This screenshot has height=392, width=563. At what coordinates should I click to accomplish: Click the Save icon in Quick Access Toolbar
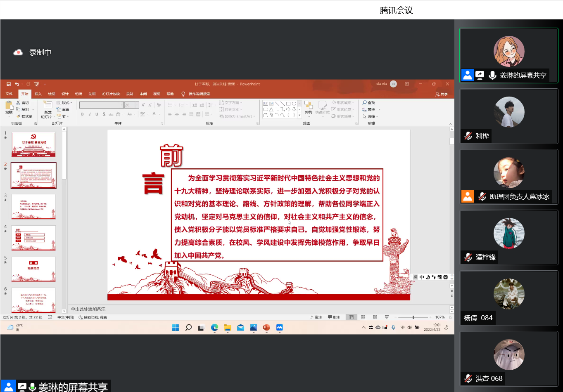click(8, 84)
